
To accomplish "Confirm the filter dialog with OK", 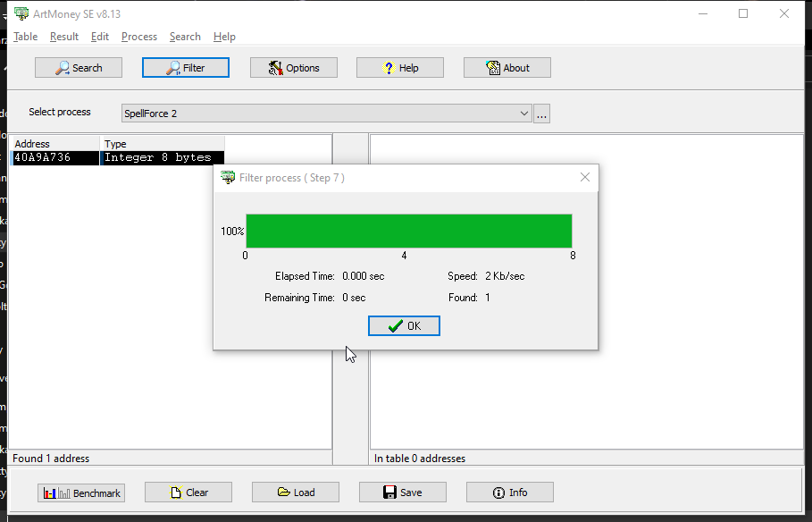I will 404,326.
